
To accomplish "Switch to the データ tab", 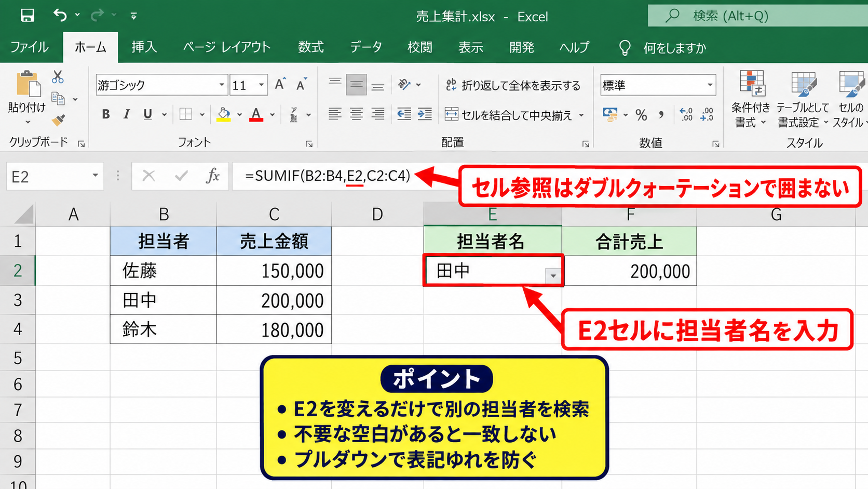I will (x=365, y=47).
